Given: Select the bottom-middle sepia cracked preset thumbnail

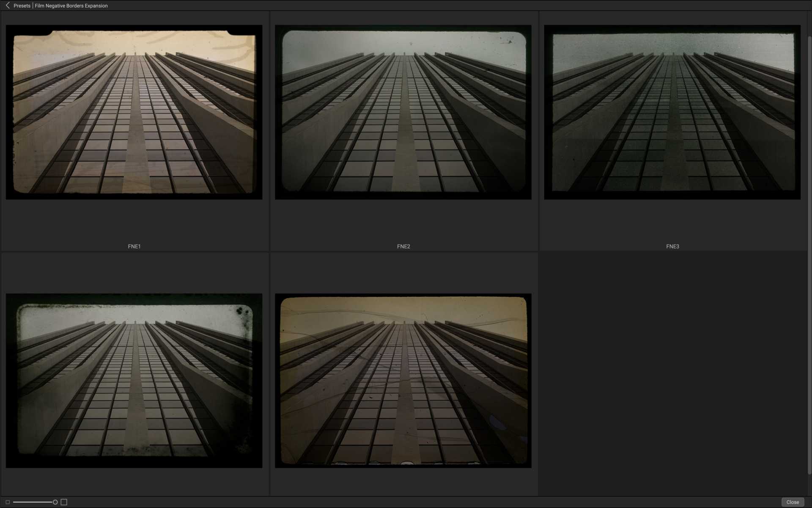Looking at the screenshot, I should pyautogui.click(x=403, y=381).
